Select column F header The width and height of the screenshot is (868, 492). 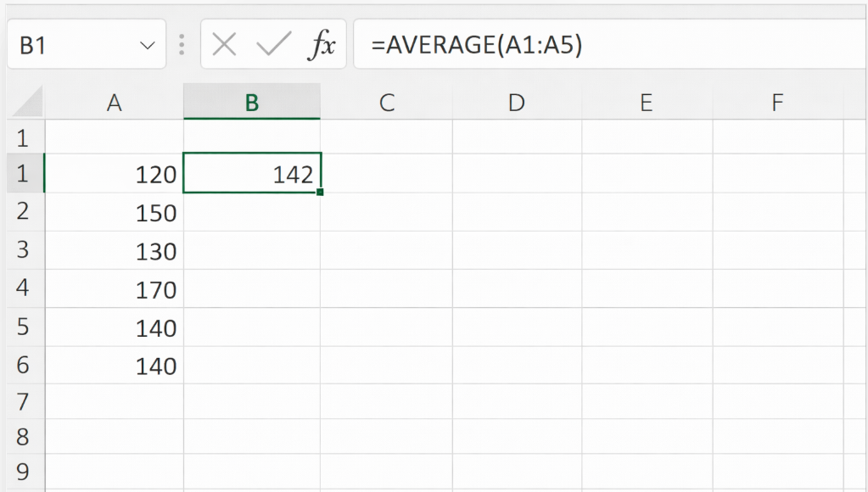click(777, 103)
